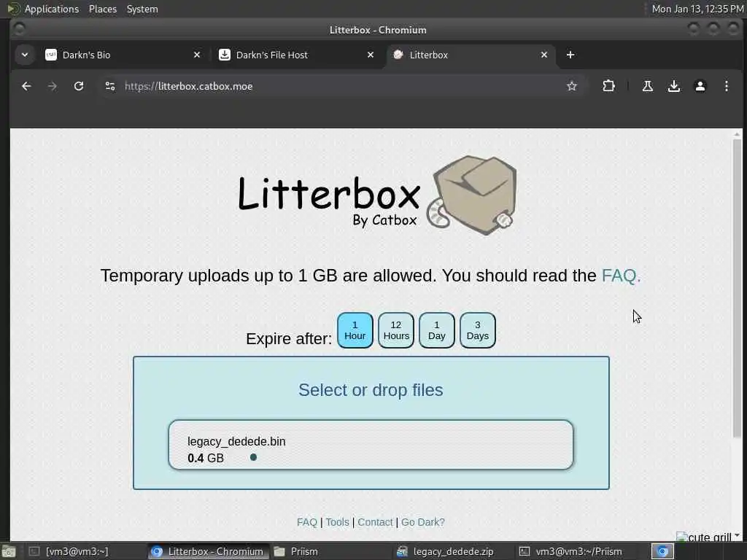Close the Litterbox tab
747x560 pixels.
pos(544,55)
